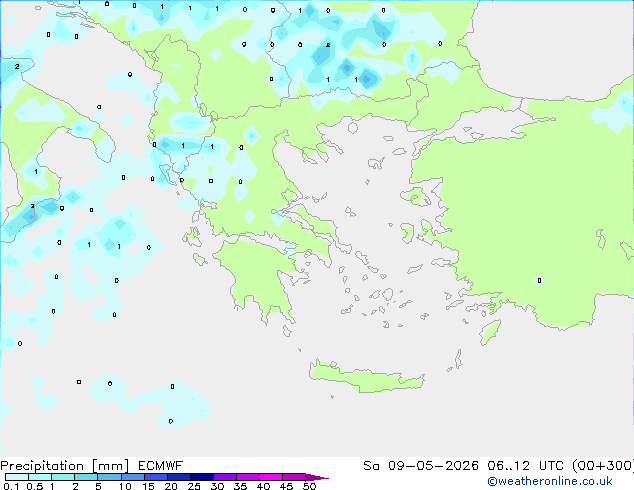The image size is (634, 490).
Task: Pick the 1–2 mm cyan legend swatch
Action: [63, 477]
